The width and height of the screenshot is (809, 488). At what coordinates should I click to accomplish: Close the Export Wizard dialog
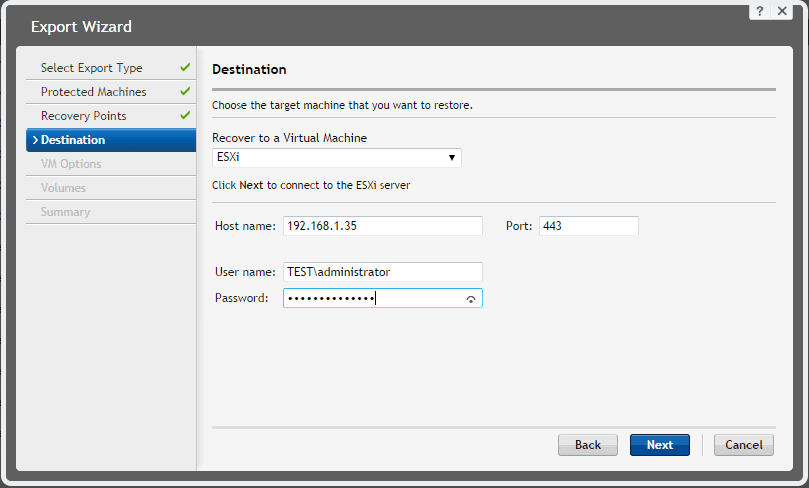(782, 11)
